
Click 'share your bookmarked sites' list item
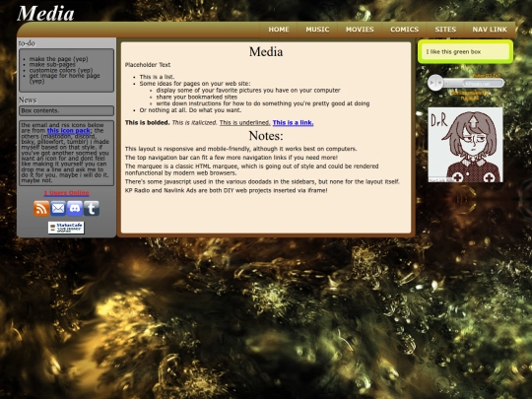click(x=196, y=97)
